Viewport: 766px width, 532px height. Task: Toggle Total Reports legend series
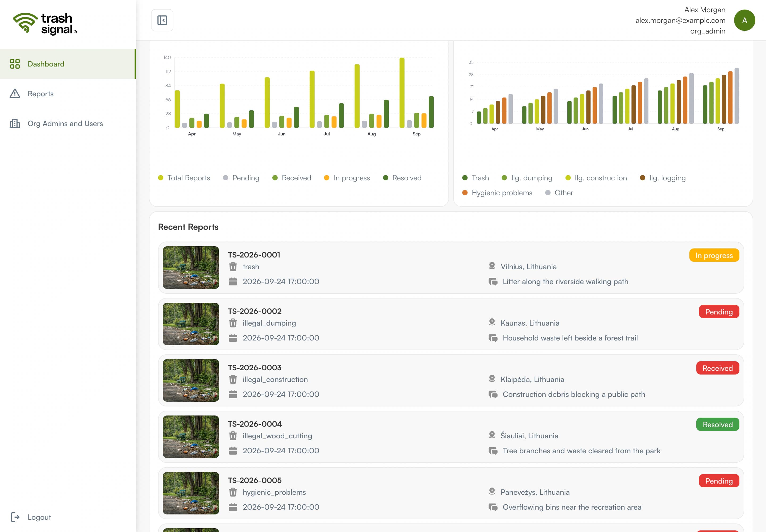point(184,178)
